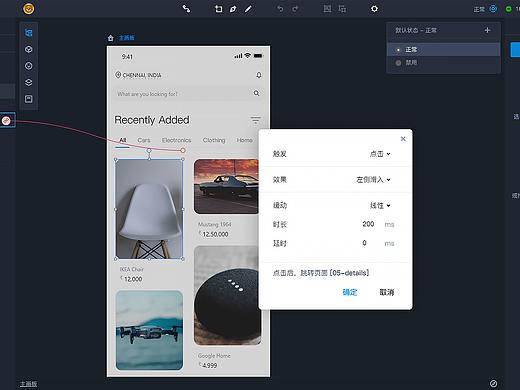Select the 禁用 state radio option

[x=398, y=63]
